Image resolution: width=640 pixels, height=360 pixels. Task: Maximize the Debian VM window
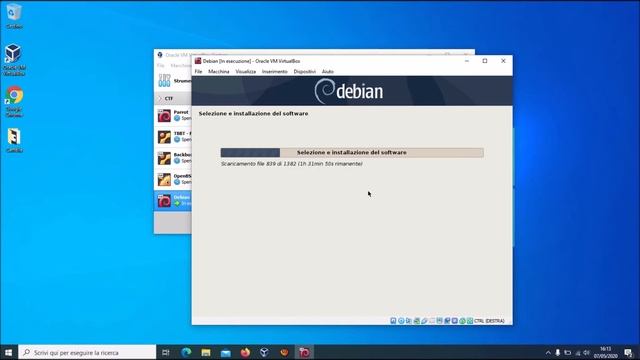click(x=485, y=61)
